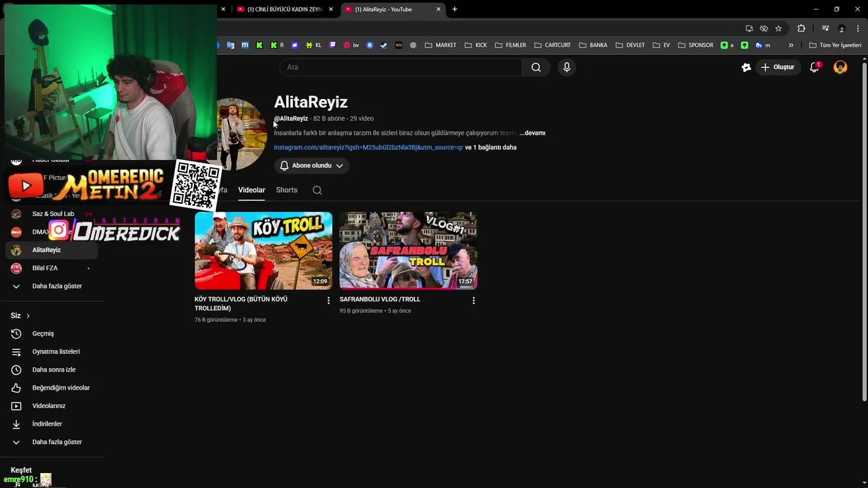Open the EV bookmarks folder

[661, 45]
